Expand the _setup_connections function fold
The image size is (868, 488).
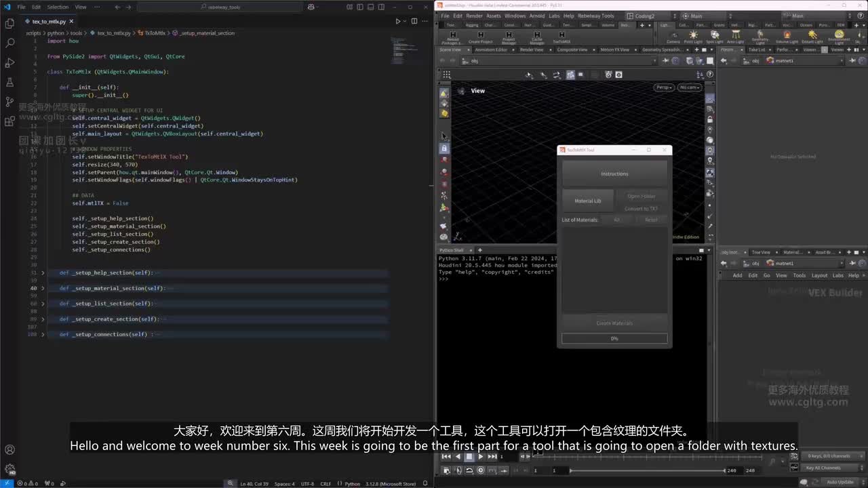(x=43, y=334)
